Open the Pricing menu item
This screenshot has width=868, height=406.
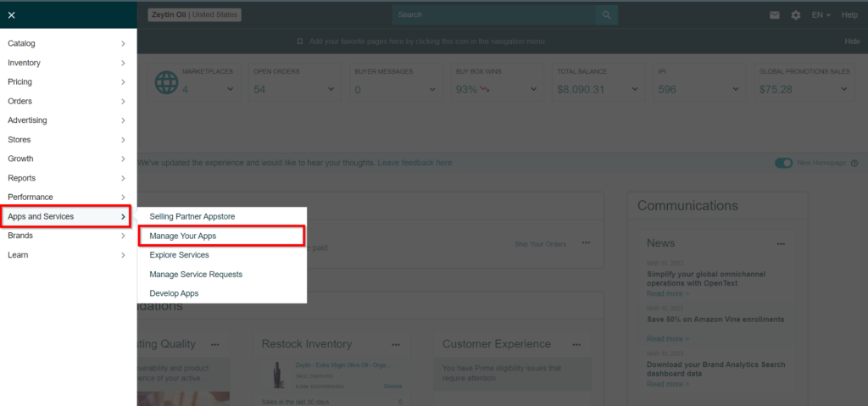coord(68,81)
